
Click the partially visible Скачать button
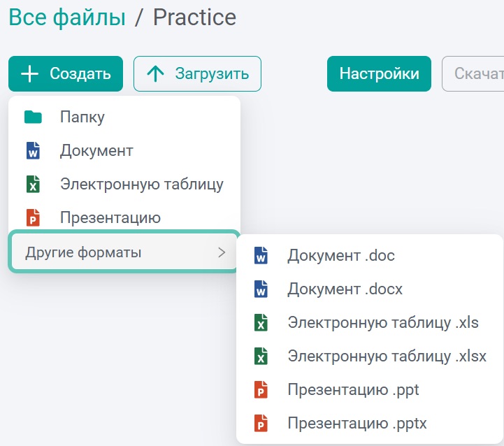pyautogui.click(x=473, y=74)
